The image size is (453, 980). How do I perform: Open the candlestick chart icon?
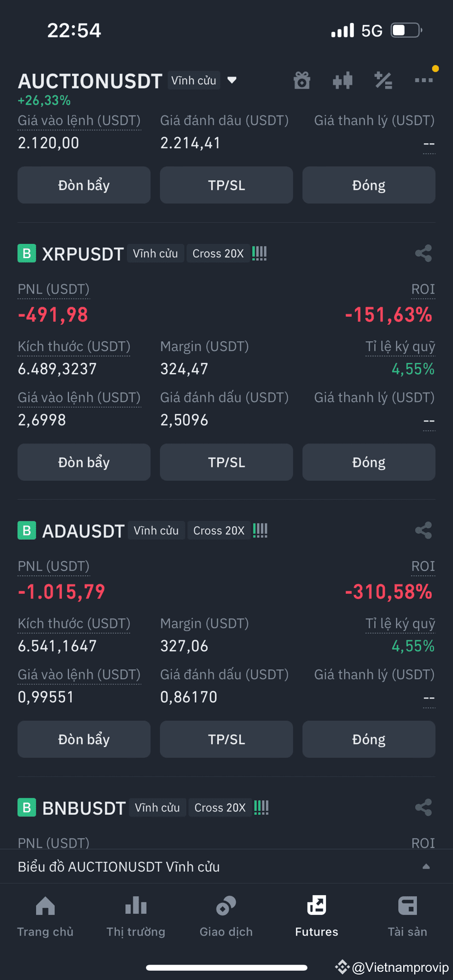click(x=342, y=80)
